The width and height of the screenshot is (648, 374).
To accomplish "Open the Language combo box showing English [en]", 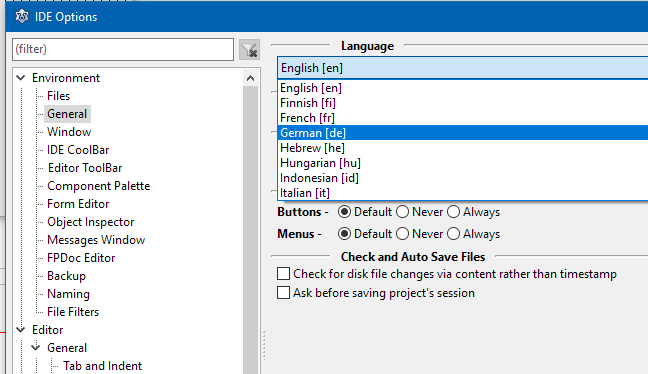I will (463, 68).
